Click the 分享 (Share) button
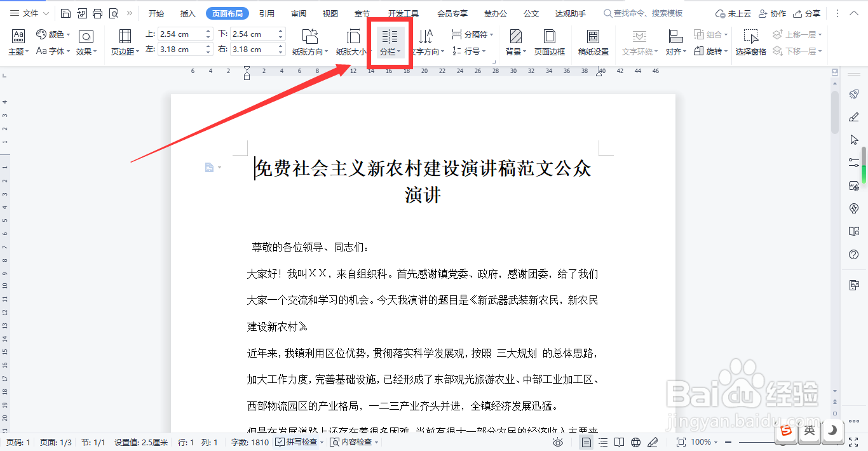This screenshot has height=451, width=868. click(811, 13)
